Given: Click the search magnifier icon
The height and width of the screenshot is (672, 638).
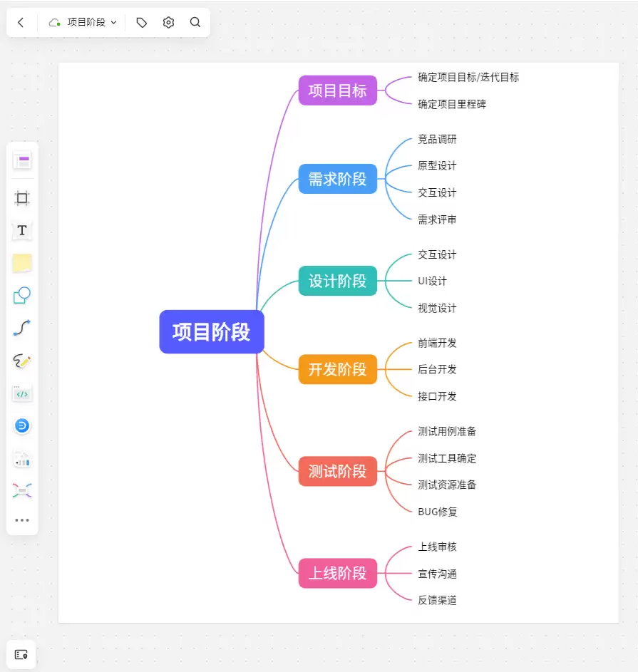Looking at the screenshot, I should (x=195, y=22).
